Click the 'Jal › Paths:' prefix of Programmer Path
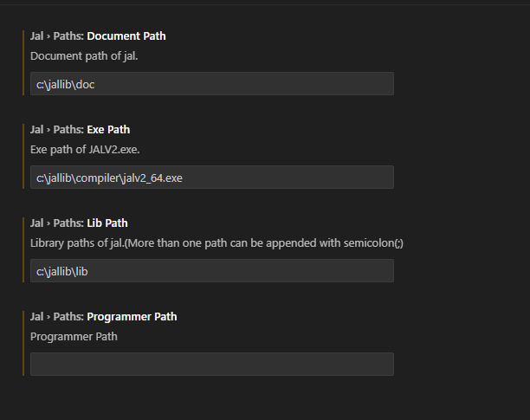The image size is (530, 420). coord(57,317)
